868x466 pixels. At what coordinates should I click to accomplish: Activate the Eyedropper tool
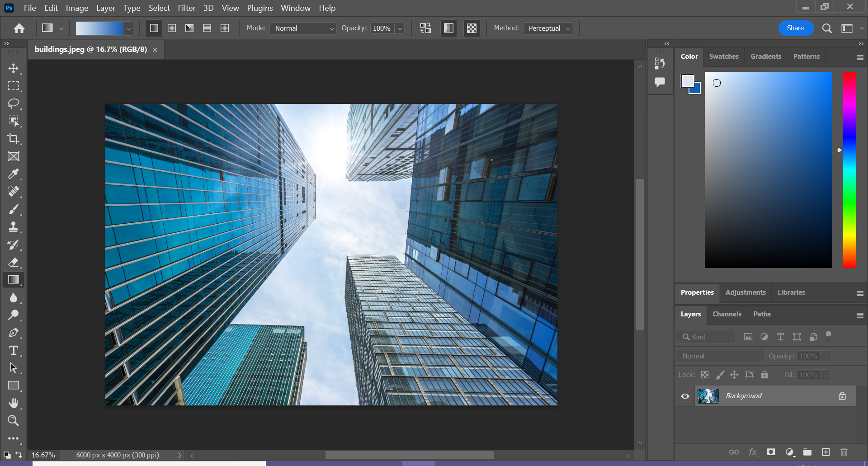(x=14, y=174)
